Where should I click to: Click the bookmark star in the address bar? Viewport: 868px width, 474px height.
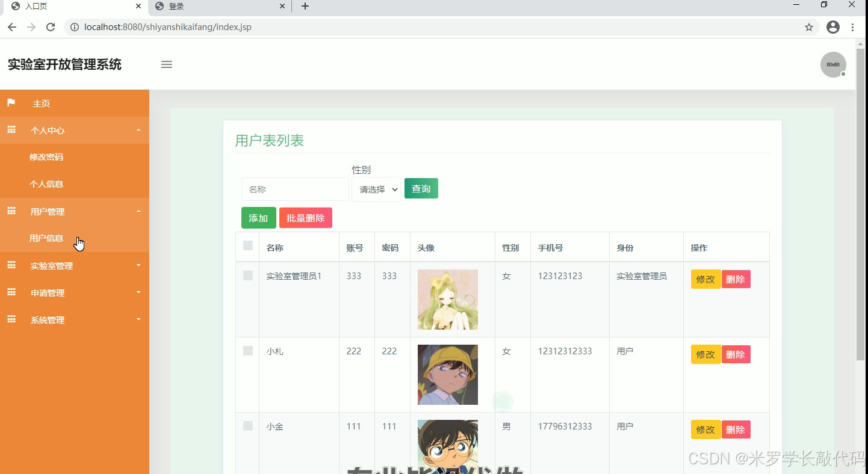808,26
